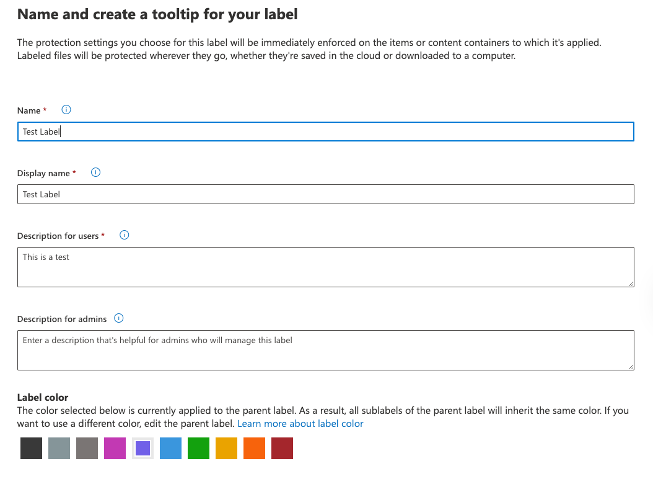Choose the blue label color swatch
This screenshot has height=498, width=654.
coord(171,448)
